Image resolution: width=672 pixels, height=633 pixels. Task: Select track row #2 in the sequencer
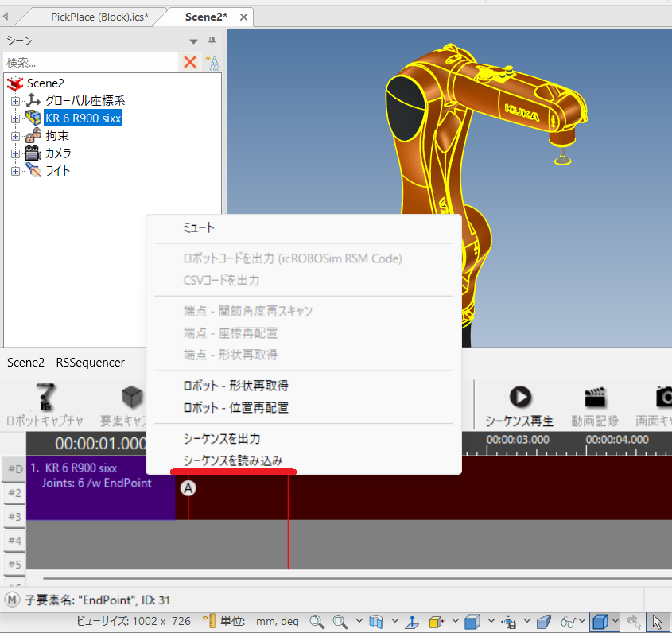click(x=14, y=493)
